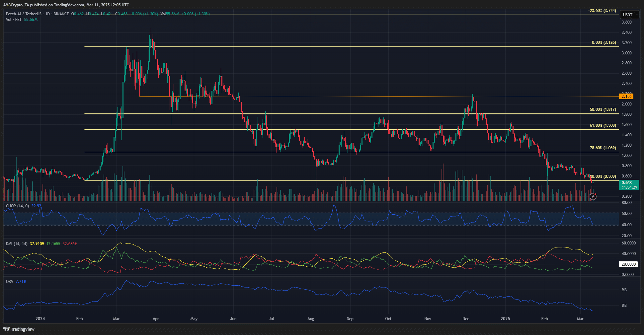Click the DMI +DI value 12.1655
This screenshot has width=644, height=335.
point(53,244)
